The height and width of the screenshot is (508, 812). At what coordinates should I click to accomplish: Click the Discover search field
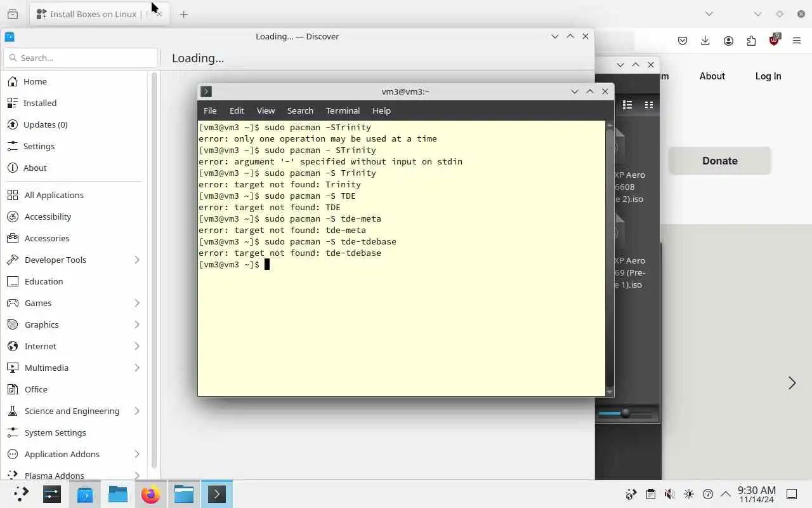point(81,58)
